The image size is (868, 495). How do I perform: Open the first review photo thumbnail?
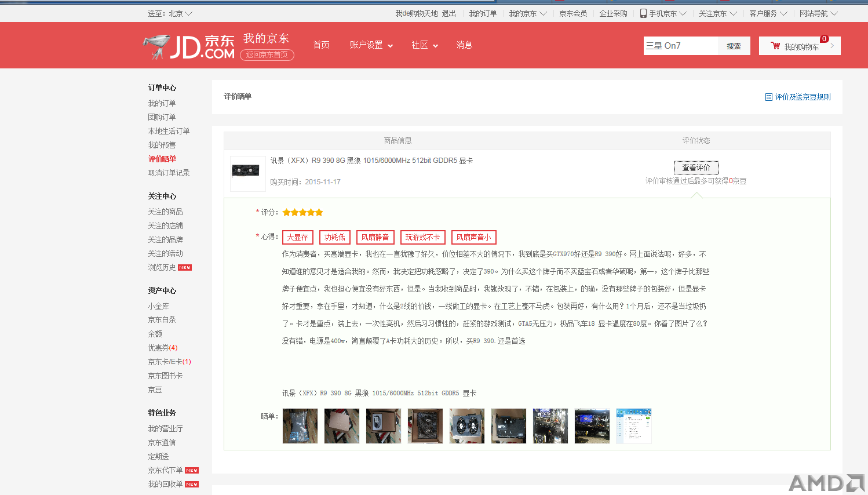pos(300,426)
